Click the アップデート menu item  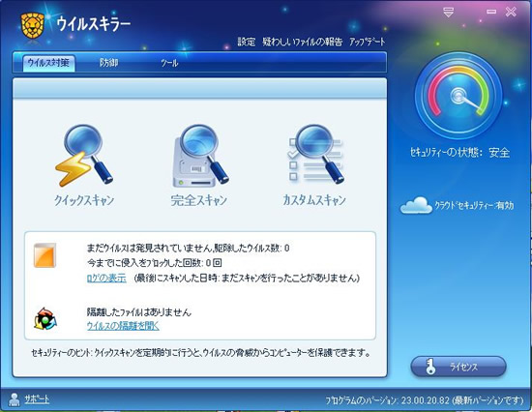368,42
